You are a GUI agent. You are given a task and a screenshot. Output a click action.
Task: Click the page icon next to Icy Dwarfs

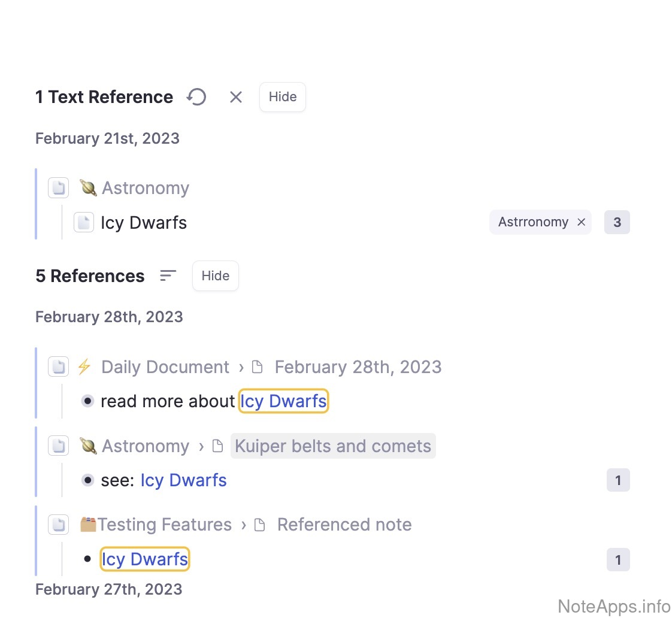(84, 223)
